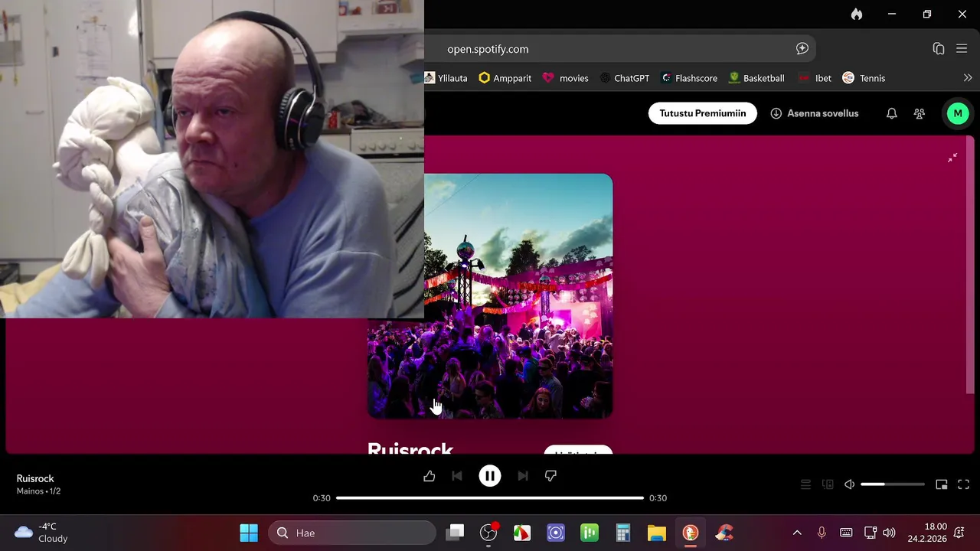Open Task View on the taskbar
The width and height of the screenshot is (980, 551).
(455, 533)
